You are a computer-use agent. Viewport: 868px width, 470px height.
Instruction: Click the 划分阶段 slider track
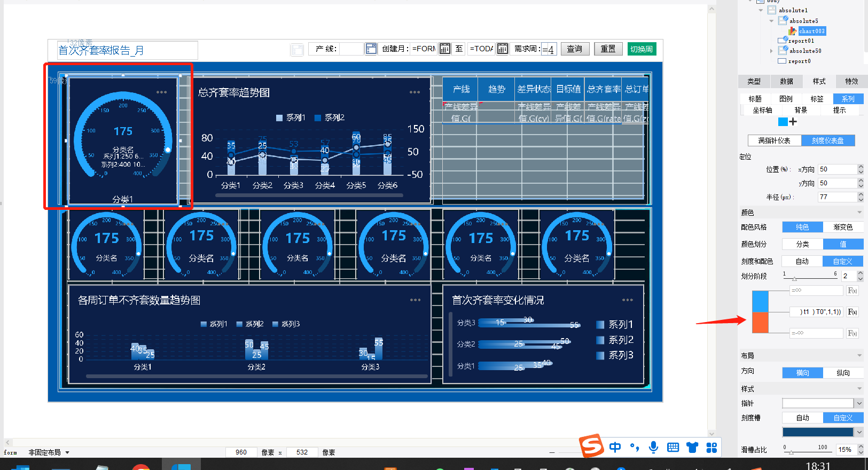[x=810, y=278]
